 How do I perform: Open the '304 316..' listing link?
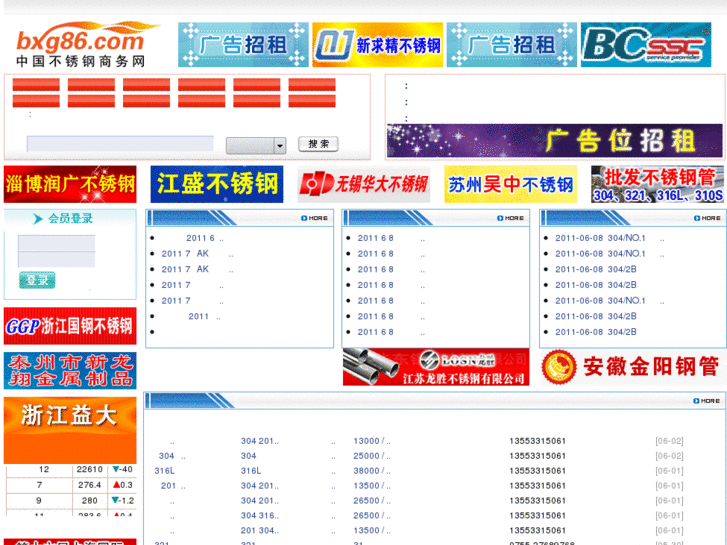[260, 515]
